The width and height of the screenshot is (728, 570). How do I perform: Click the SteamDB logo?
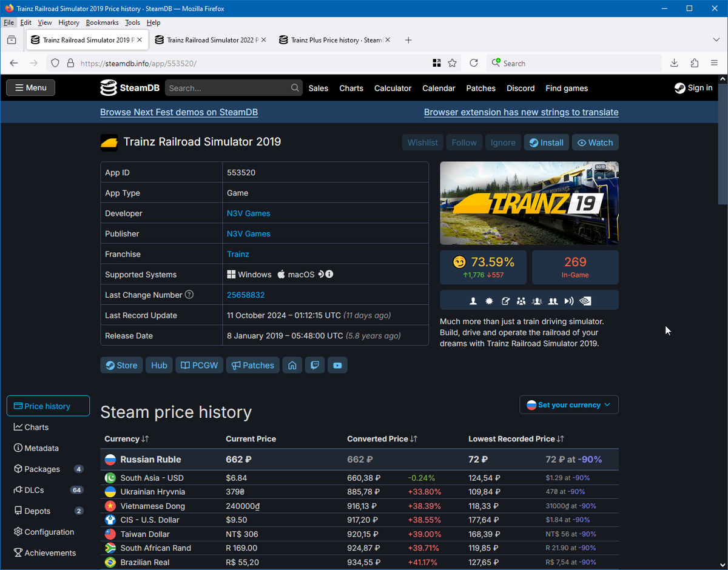130,88
